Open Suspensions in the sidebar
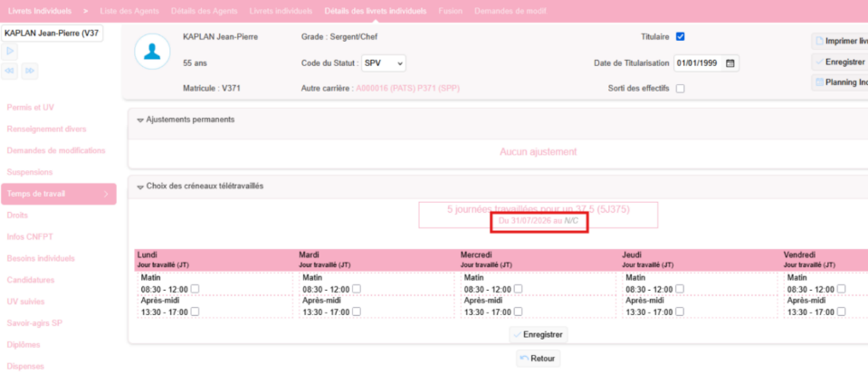 [30, 172]
